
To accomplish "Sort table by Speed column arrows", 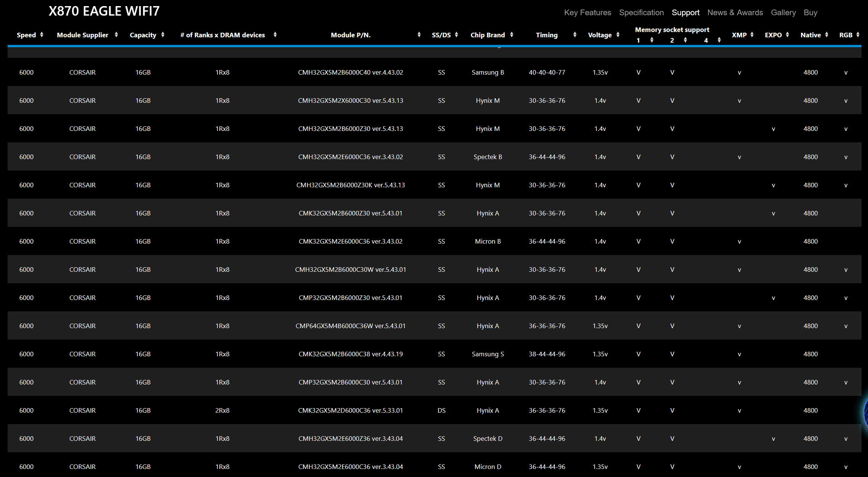I will 42,35.
